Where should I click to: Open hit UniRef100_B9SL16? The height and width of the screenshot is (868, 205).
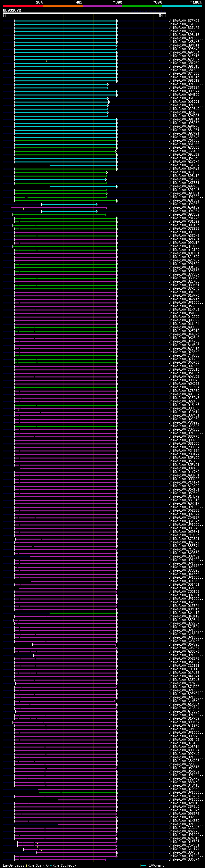(184, 35)
